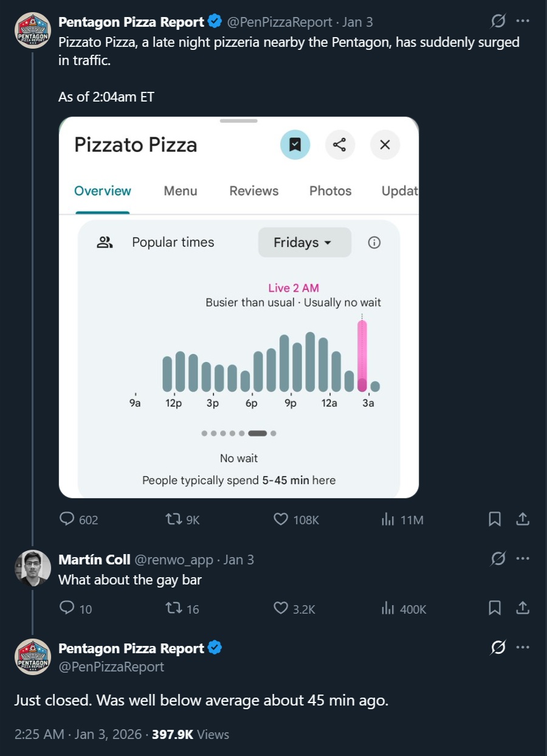Open Martín Coll's profile avatar
Image resolution: width=547 pixels, height=756 pixels.
[32, 568]
